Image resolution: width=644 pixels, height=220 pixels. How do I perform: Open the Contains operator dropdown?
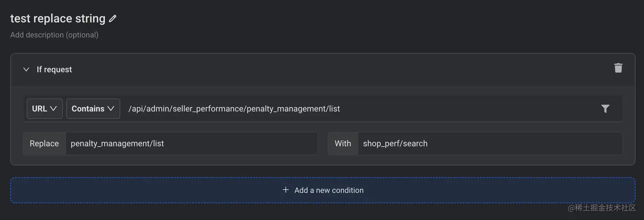[x=93, y=109]
